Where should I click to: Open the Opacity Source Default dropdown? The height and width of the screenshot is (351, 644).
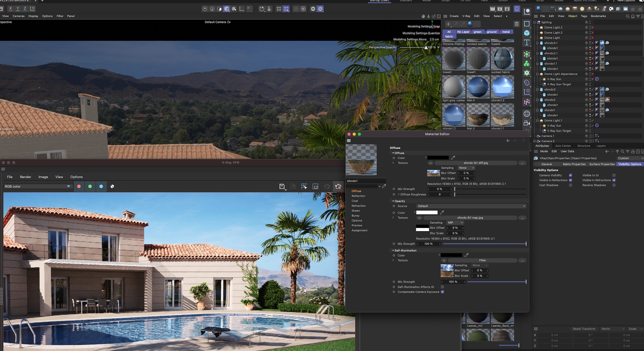471,206
